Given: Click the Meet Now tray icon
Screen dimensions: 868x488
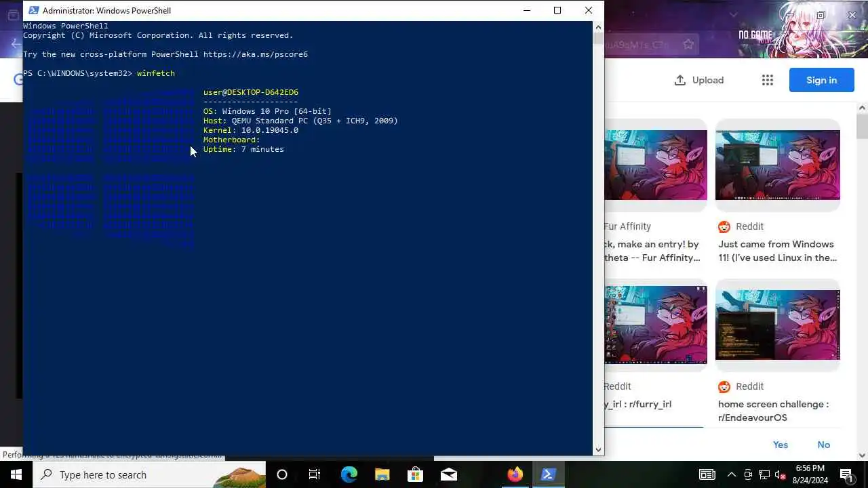Looking at the screenshot, I should 748,474.
